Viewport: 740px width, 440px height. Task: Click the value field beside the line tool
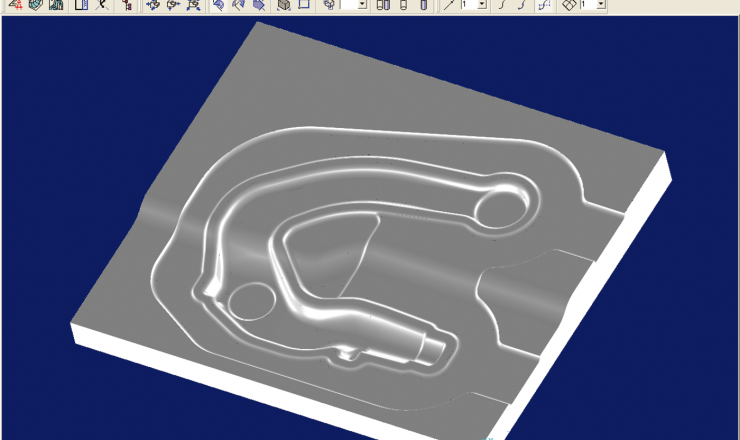(x=467, y=5)
